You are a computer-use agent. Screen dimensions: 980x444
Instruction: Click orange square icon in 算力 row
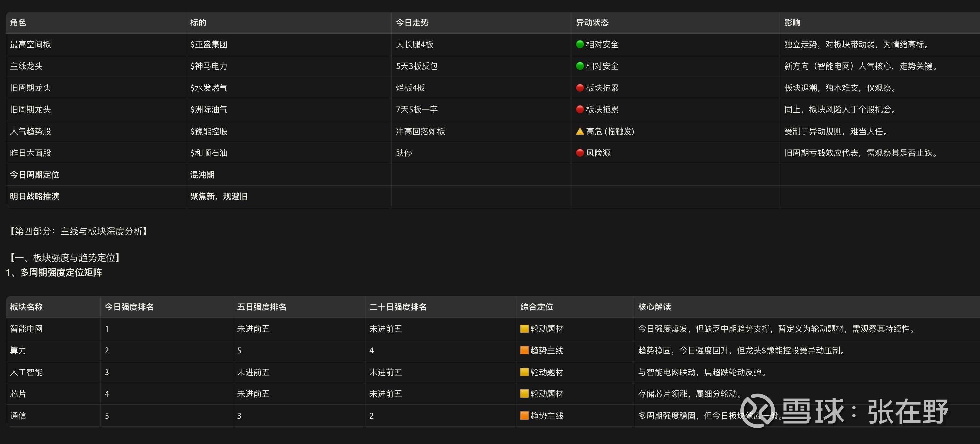point(524,350)
